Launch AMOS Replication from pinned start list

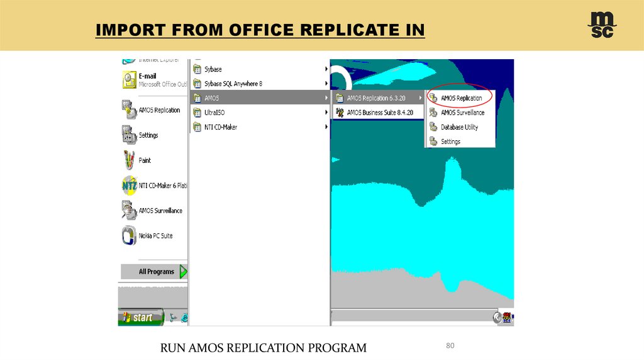(x=129, y=109)
